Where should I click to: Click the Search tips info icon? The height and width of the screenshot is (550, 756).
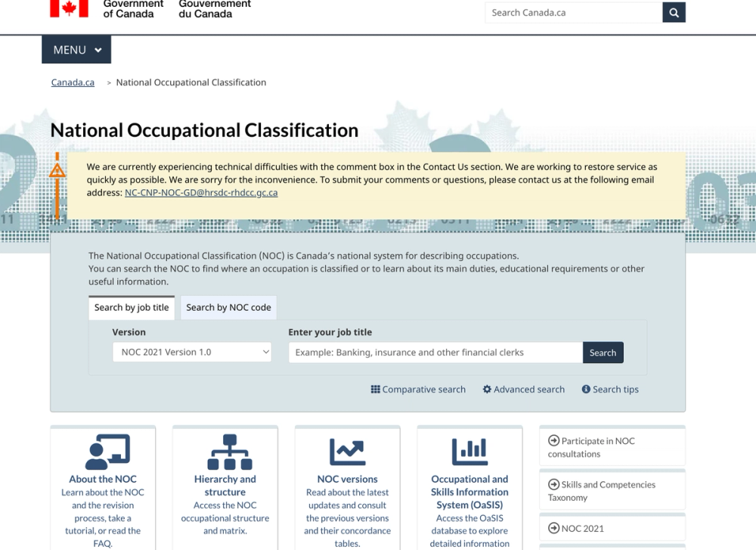point(586,390)
